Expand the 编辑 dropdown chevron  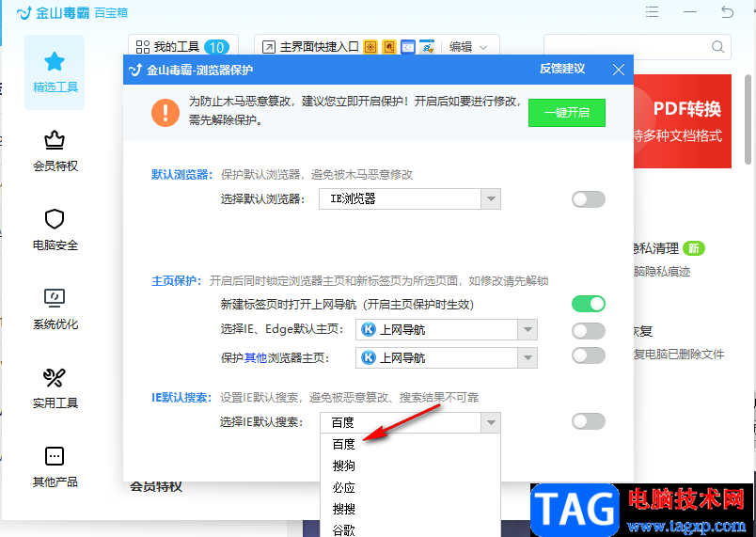pos(483,47)
